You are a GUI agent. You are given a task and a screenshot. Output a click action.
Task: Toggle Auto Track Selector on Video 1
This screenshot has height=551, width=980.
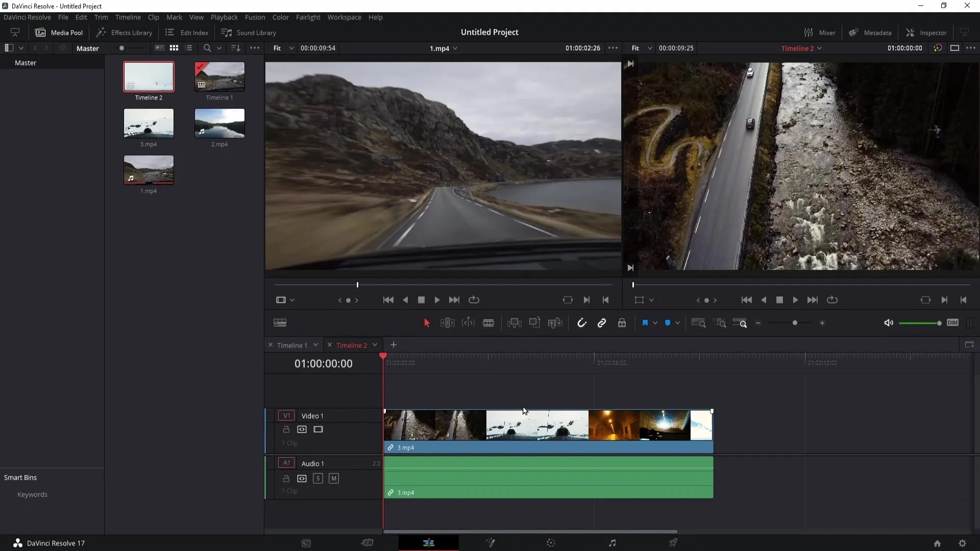(x=302, y=430)
